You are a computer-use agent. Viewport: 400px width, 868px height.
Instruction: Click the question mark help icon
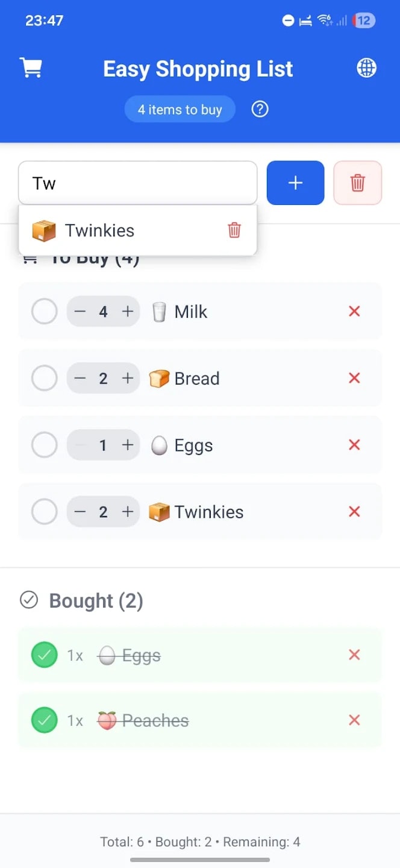pyautogui.click(x=260, y=109)
